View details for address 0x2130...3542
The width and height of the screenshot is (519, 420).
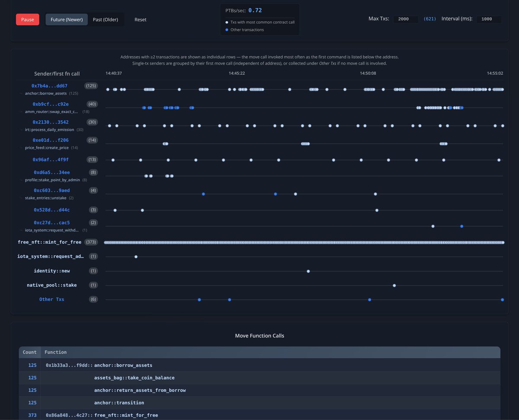tap(51, 122)
